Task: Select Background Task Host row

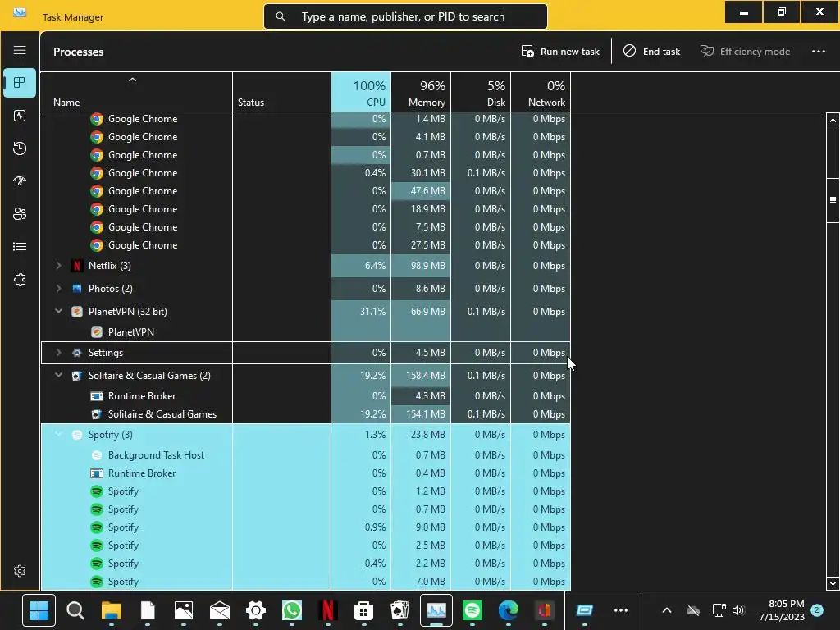Action: point(305,454)
